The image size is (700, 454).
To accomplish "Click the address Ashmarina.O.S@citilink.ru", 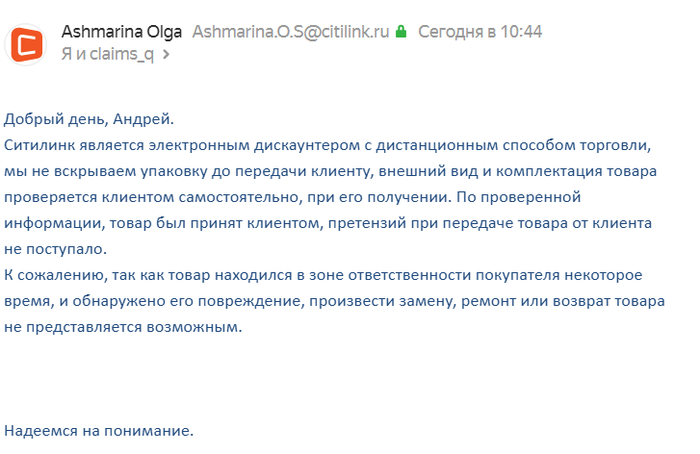I will 291,32.
